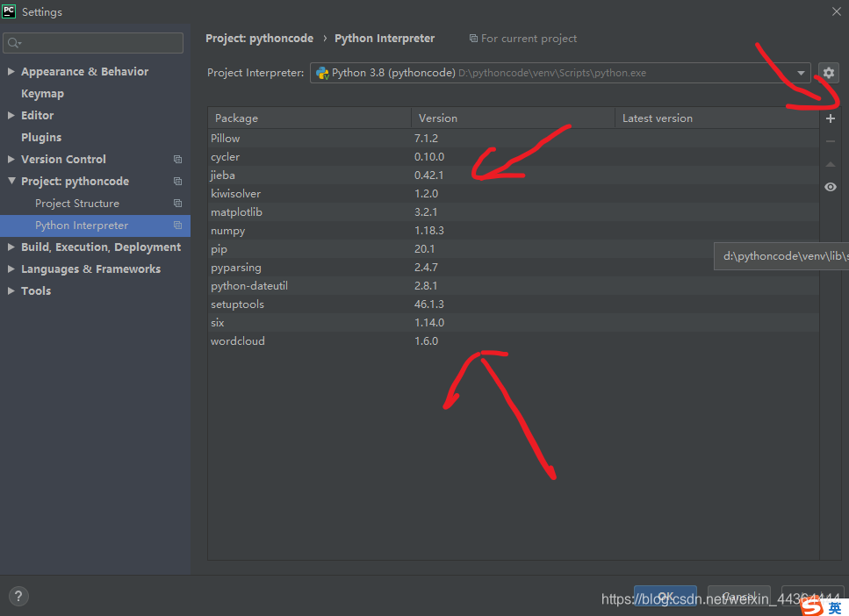Select the pip package row
Viewport: 849px width, 616px height.
[x=514, y=248]
